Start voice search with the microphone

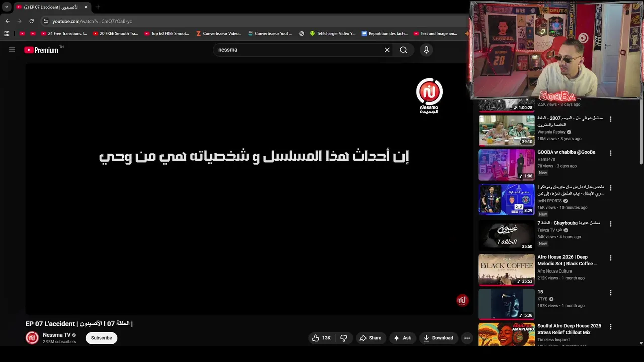(x=426, y=50)
